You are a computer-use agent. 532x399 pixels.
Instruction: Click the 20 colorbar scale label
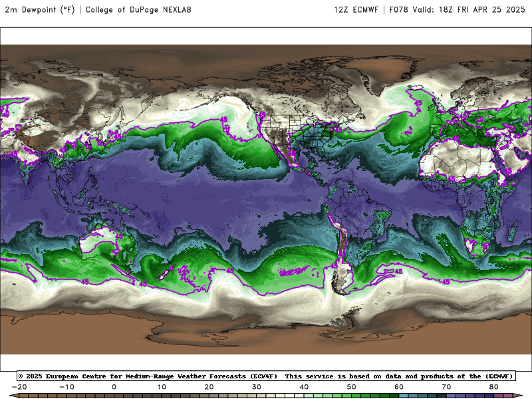point(209,387)
